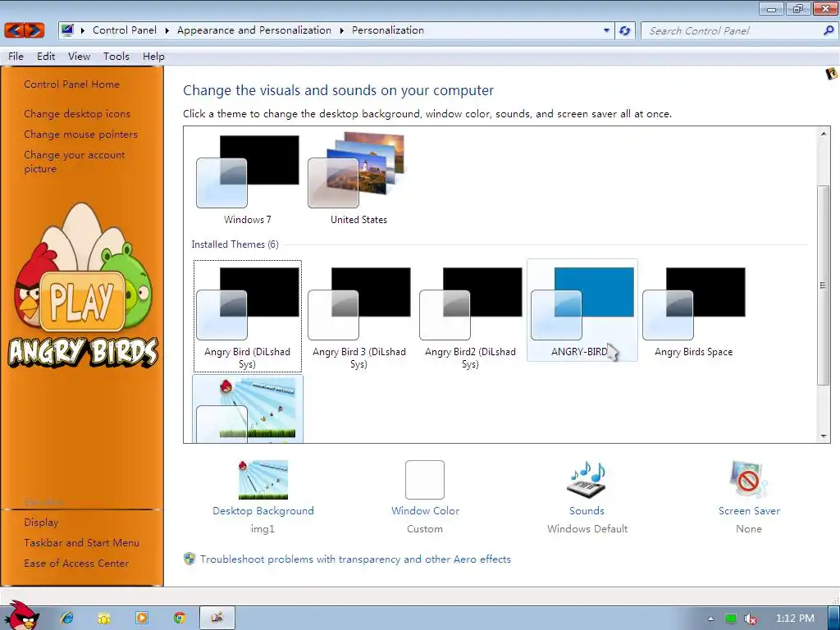The image size is (840, 630).
Task: Click the Control Panel icon in address bar
Action: (67, 30)
